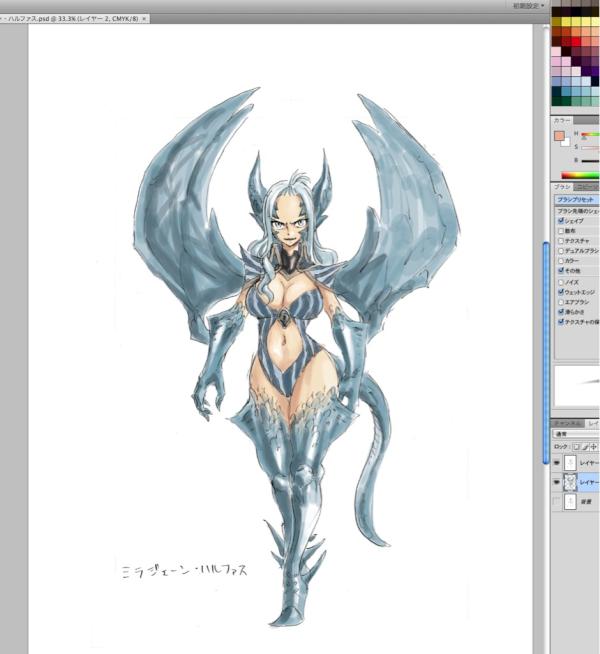The height and width of the screenshot is (654, 600).
Task: Adjust the H hue slider
Action: (590, 134)
